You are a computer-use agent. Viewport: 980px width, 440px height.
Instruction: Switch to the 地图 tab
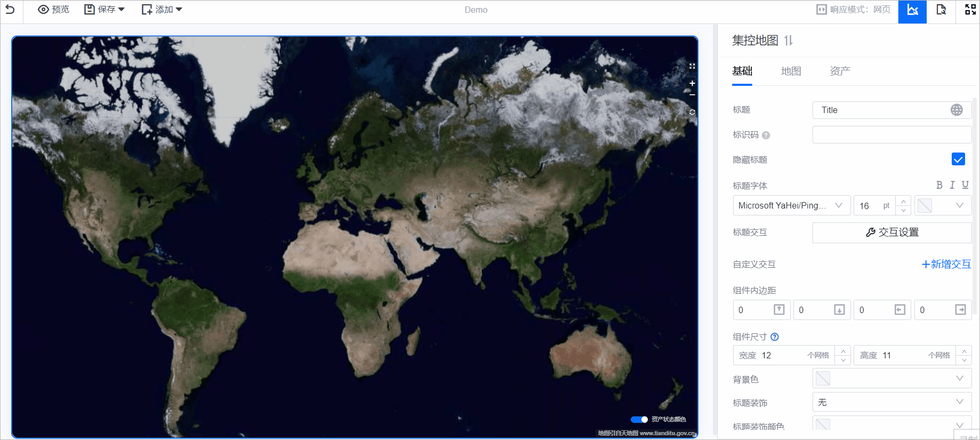791,71
